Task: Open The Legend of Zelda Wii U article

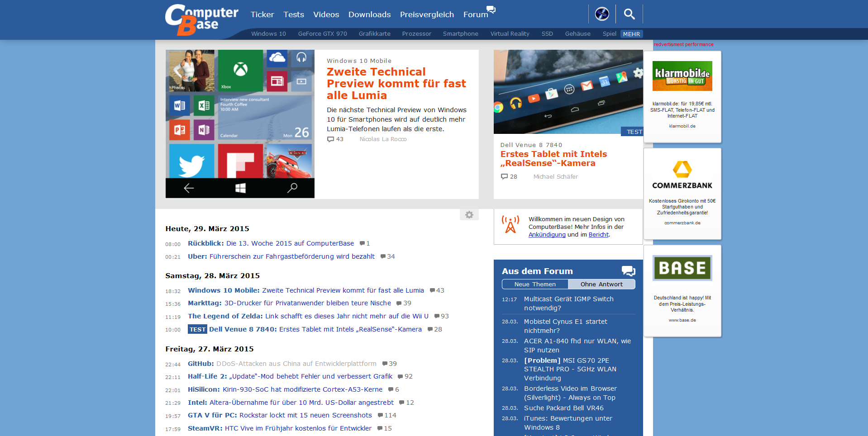Action: tap(308, 316)
